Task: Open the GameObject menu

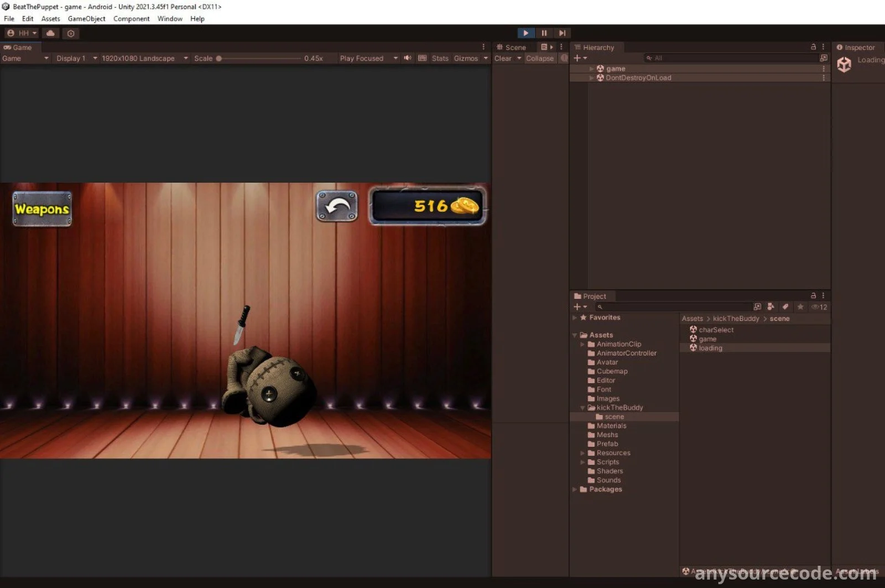Action: click(86, 19)
